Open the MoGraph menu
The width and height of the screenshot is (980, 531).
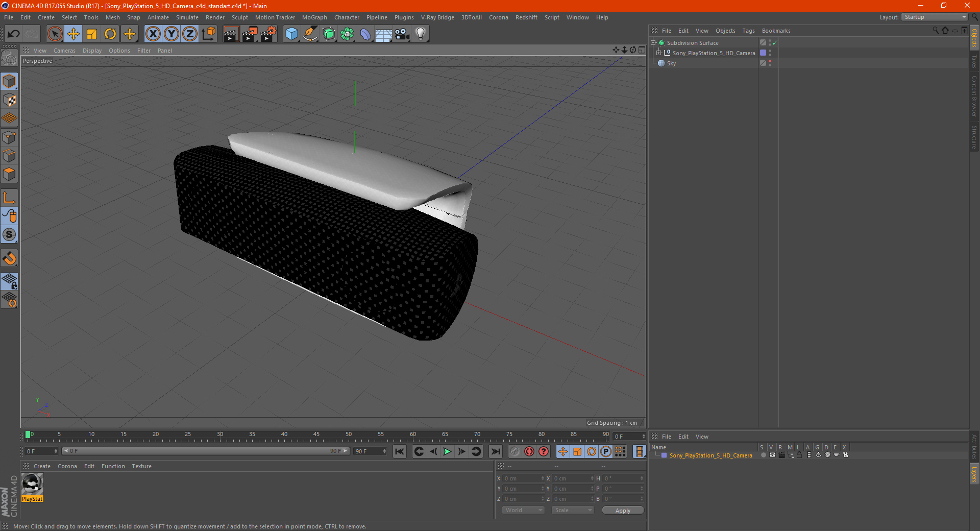coord(314,17)
